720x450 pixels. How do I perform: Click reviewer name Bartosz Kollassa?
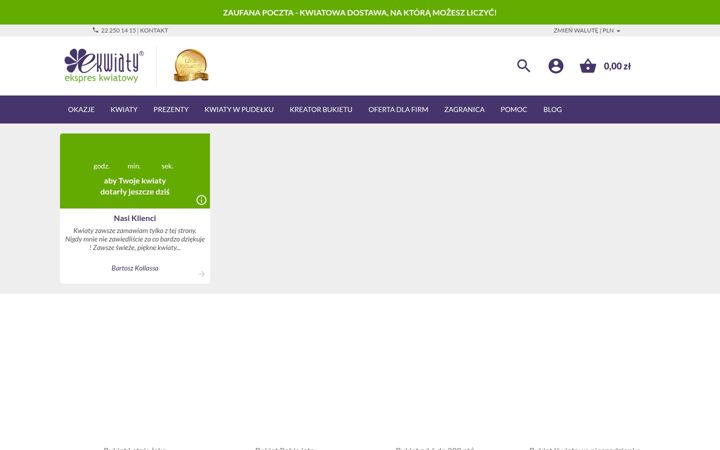point(135,268)
